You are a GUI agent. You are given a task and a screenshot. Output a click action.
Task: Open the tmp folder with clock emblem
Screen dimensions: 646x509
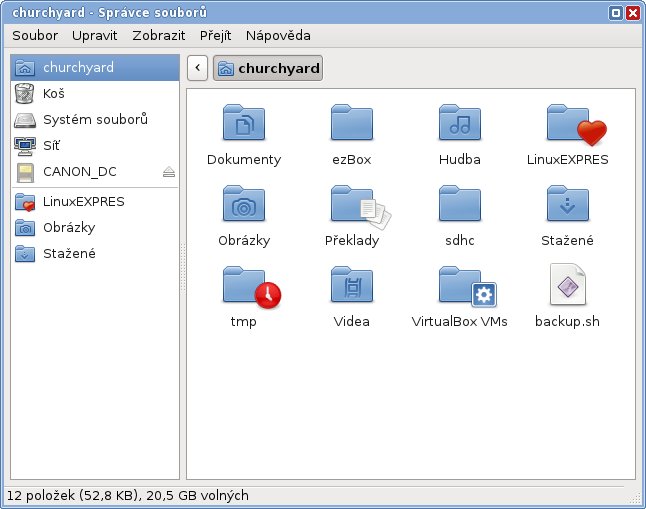pyautogui.click(x=243, y=287)
